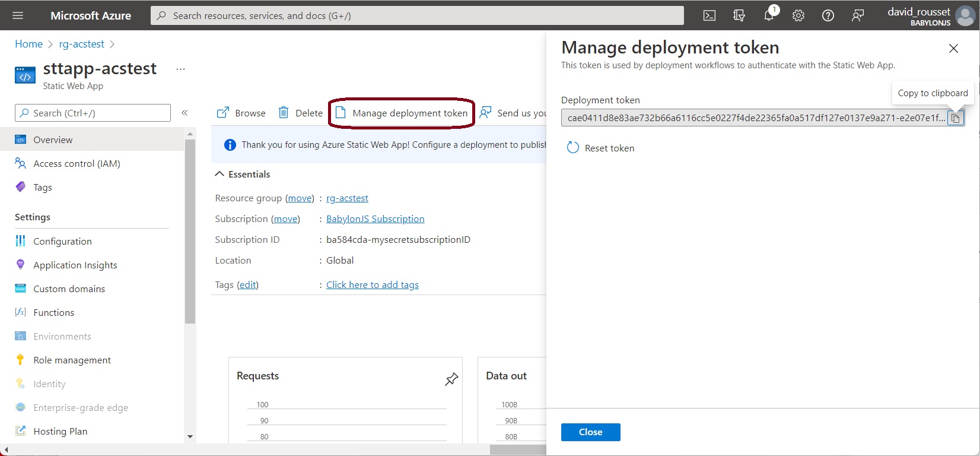Open BabylonJS Subscription link
The image size is (980, 456).
375,219
